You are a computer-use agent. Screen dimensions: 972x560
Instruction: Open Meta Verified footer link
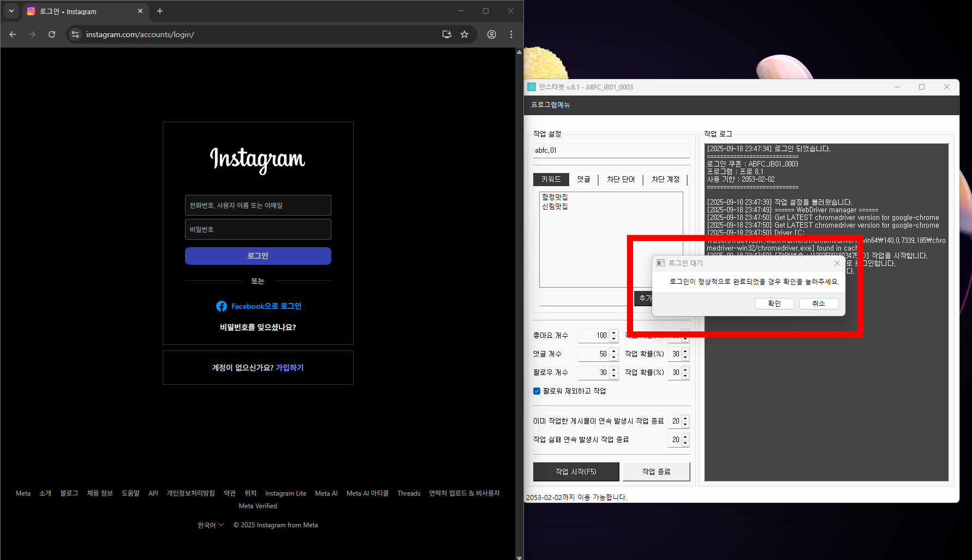258,506
